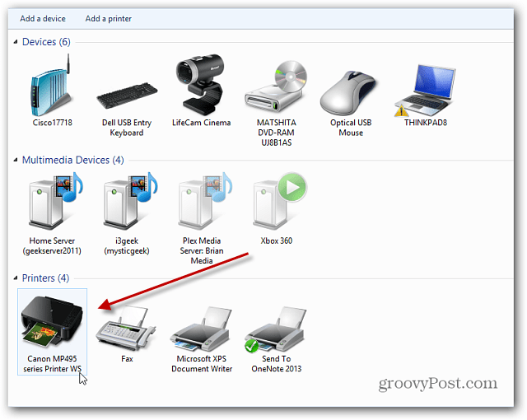527x420 pixels.
Task: Click the Printers (4) group heading
Action: (45, 278)
